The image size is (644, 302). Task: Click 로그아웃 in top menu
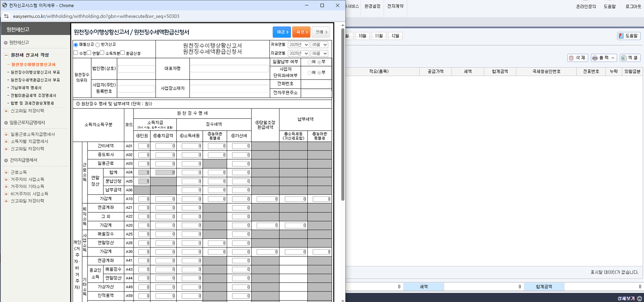[x=633, y=7]
